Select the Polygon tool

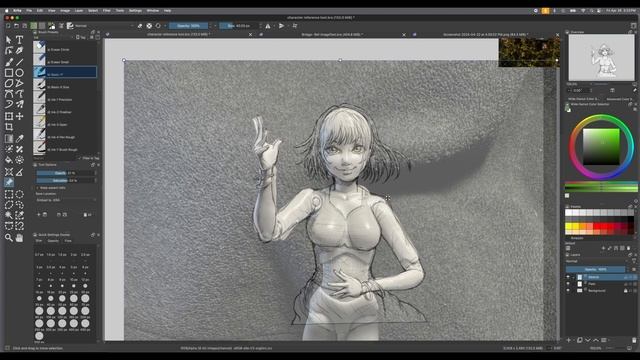[9, 83]
